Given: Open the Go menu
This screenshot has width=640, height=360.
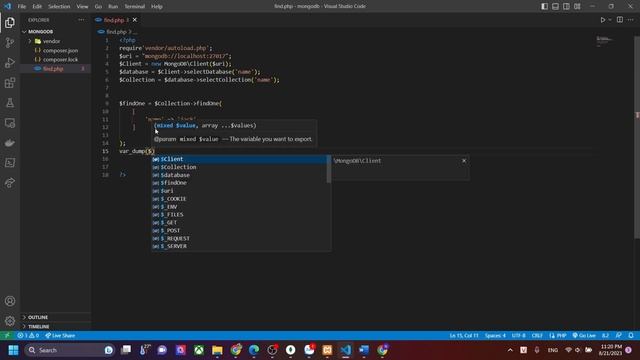Looking at the screenshot, I should pos(98,7).
